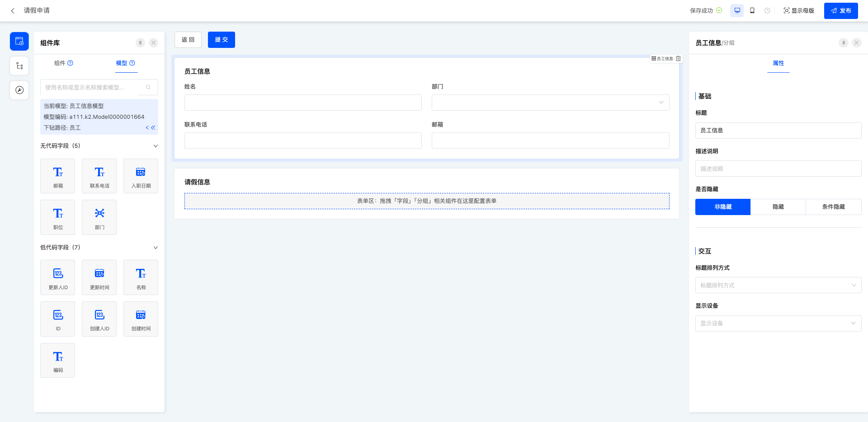
Task: Open the component tree sidebar icon
Action: pos(19,66)
